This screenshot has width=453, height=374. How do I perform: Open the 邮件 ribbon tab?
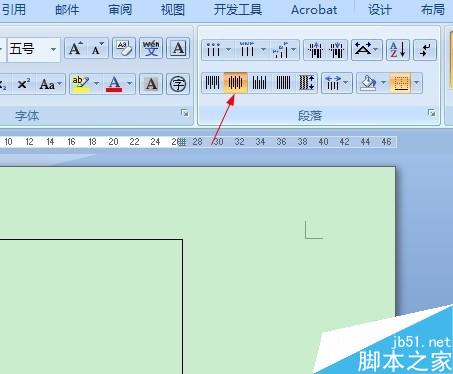coord(67,10)
